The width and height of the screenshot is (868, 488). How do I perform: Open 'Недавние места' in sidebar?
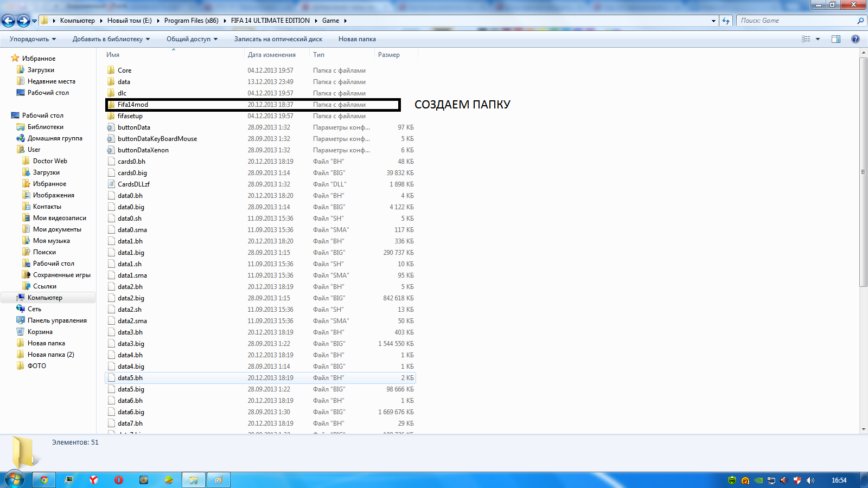tap(52, 81)
